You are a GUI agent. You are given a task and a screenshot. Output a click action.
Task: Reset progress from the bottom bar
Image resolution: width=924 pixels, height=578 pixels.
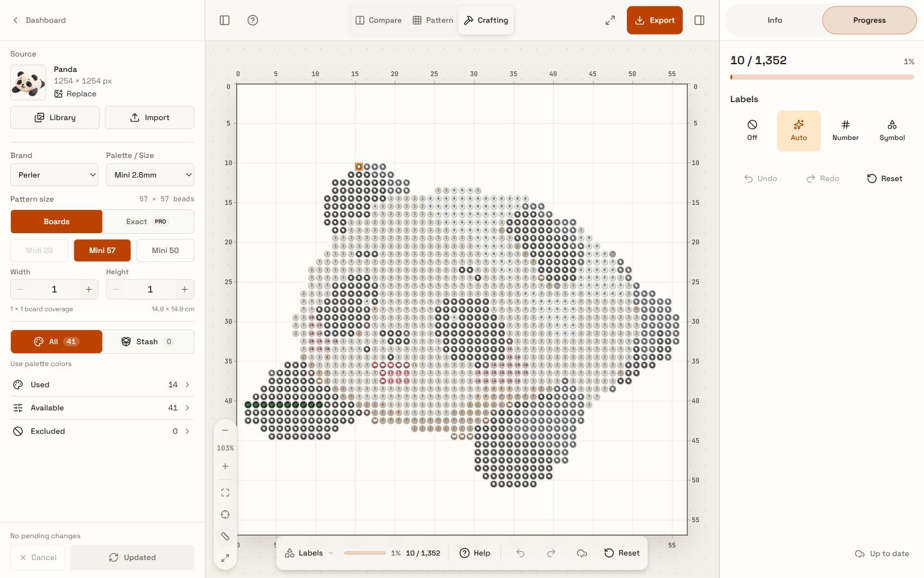coord(622,553)
